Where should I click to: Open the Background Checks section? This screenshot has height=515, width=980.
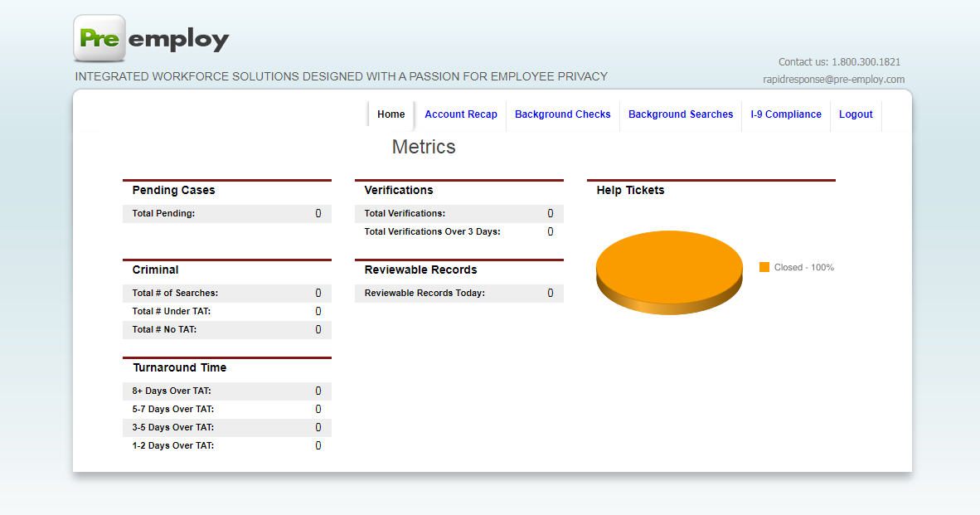click(562, 114)
